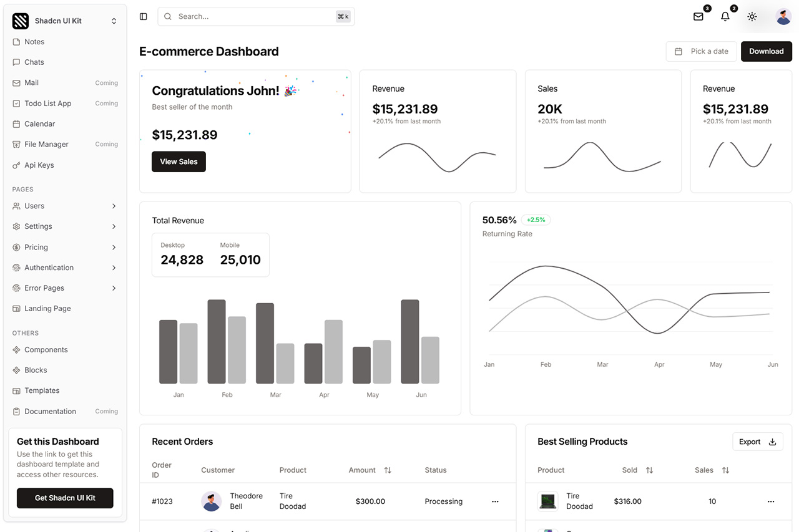The width and height of the screenshot is (799, 532).
Task: Open the sidebar collapse icon next to search
Action: (143, 16)
